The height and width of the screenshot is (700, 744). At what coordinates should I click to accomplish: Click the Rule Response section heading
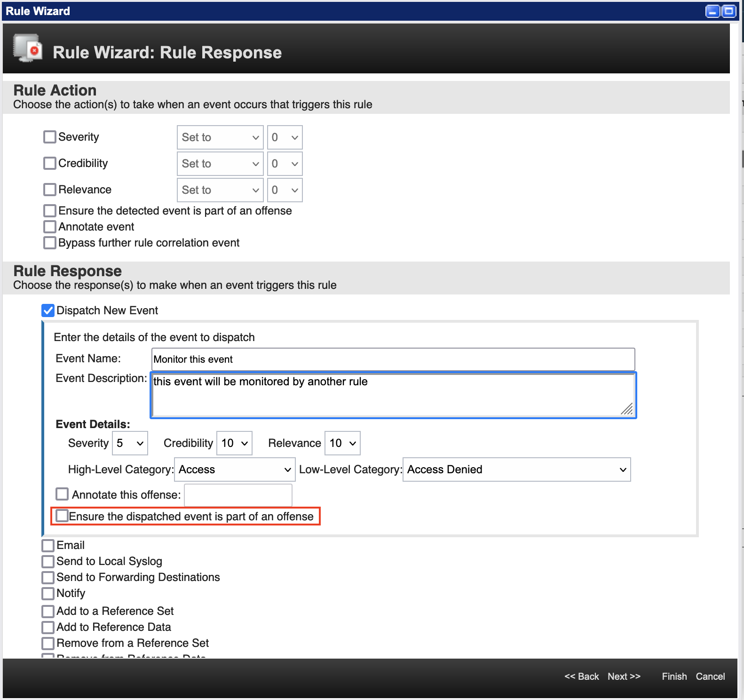[x=68, y=271]
